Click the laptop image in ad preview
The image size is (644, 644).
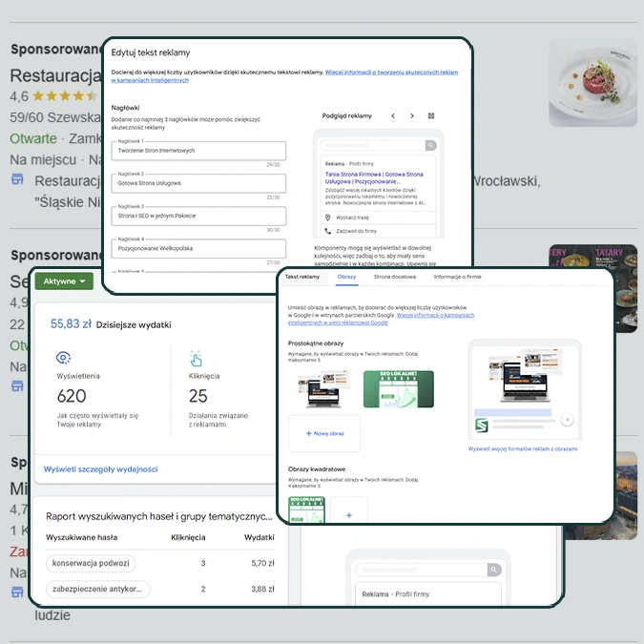(x=525, y=375)
